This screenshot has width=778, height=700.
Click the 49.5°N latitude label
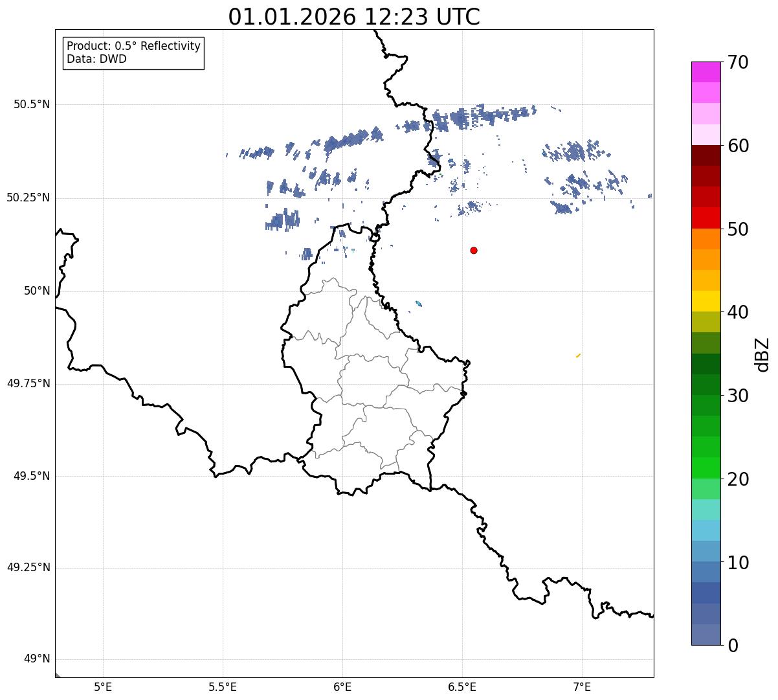[31, 476]
